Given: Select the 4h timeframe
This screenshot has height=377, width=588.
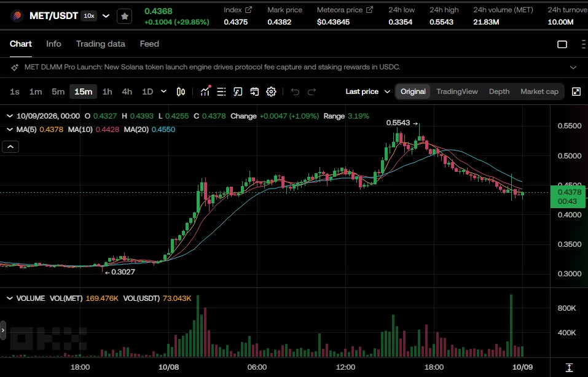Looking at the screenshot, I should click(x=127, y=91).
